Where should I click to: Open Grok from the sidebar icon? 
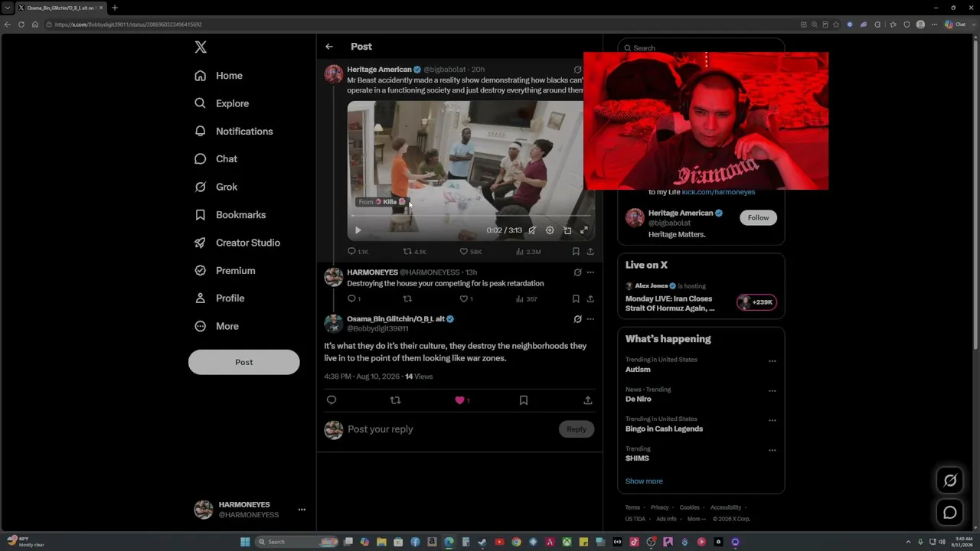pos(201,187)
